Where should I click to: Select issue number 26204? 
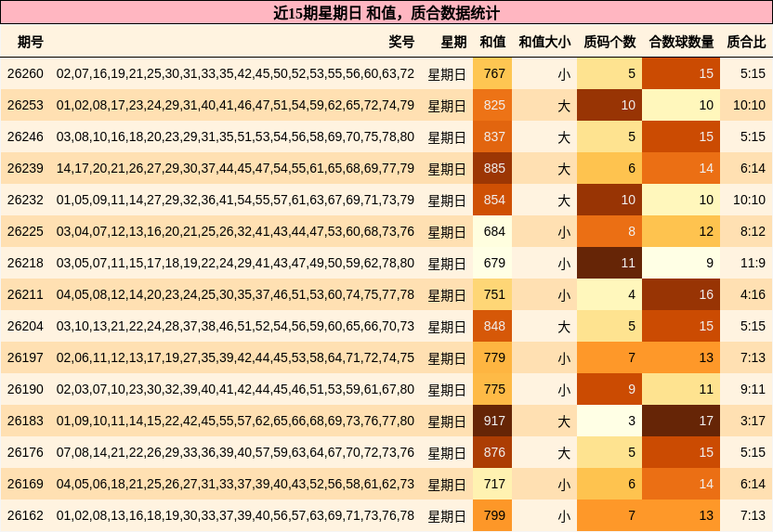[x=25, y=326]
